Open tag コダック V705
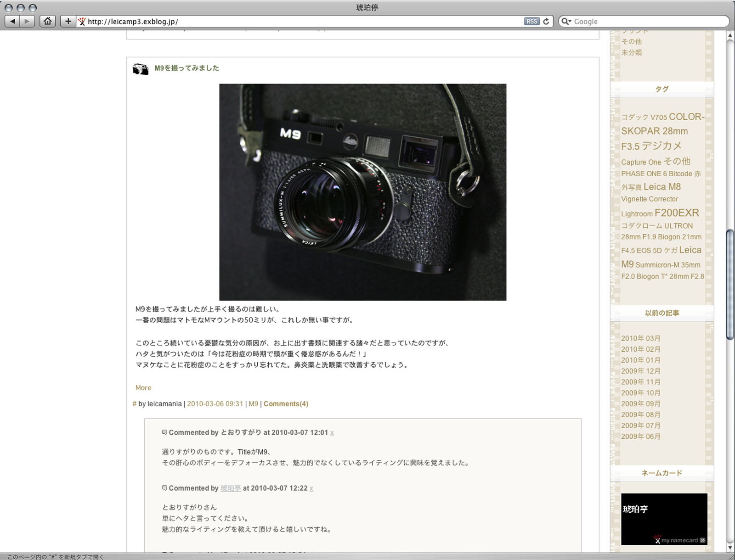This screenshot has height=560, width=735. click(x=644, y=118)
